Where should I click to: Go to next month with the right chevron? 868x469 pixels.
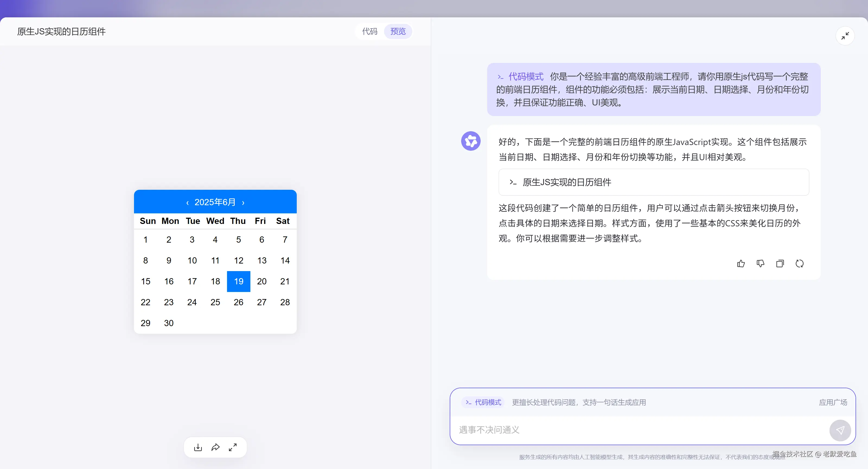[x=243, y=202]
